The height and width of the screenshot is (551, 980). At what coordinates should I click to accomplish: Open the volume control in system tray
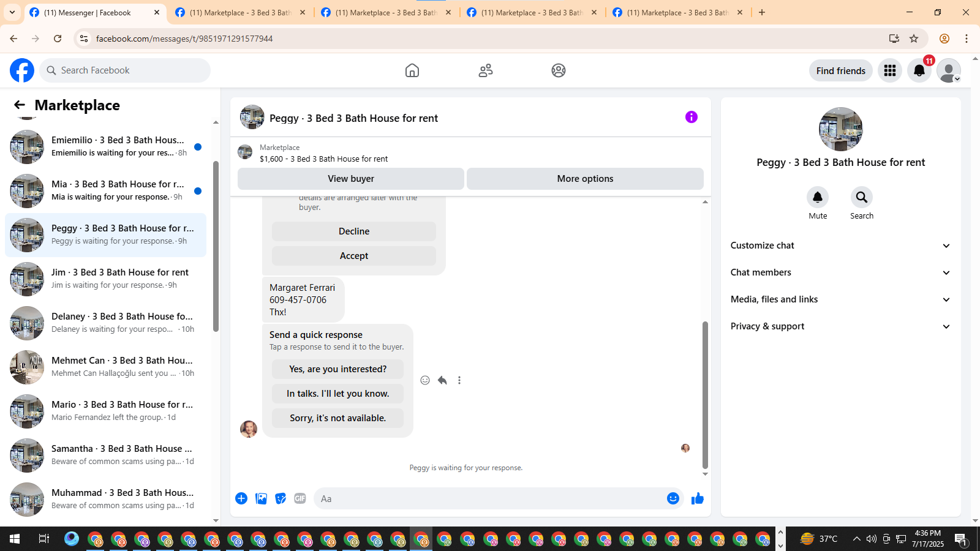[x=872, y=539]
